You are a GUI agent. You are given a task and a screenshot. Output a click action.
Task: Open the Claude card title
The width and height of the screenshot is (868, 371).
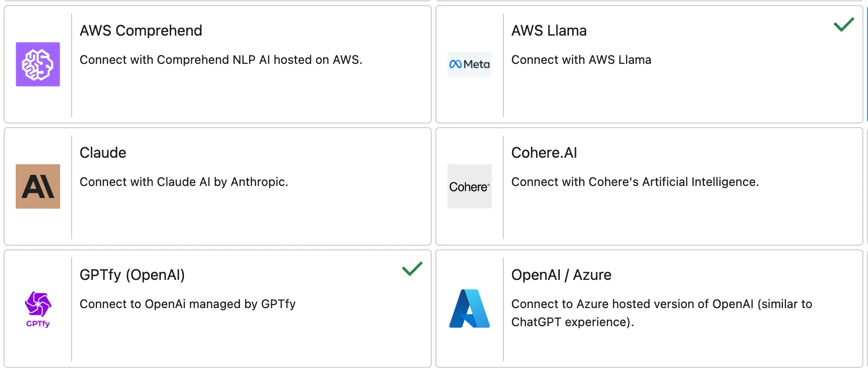[x=103, y=153]
